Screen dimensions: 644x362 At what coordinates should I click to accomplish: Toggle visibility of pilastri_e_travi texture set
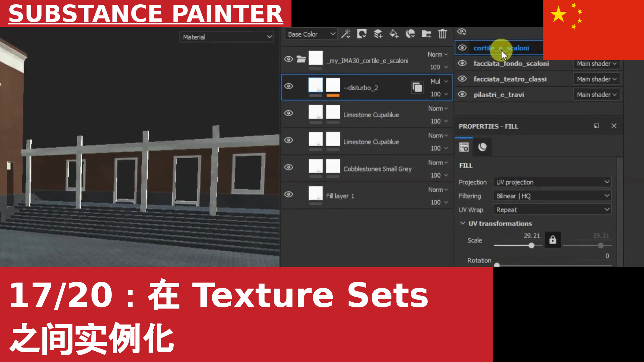463,94
